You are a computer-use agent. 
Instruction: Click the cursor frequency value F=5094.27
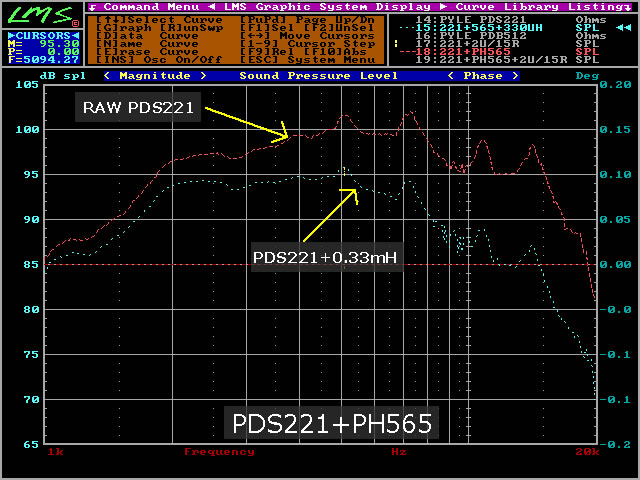pos(44,60)
